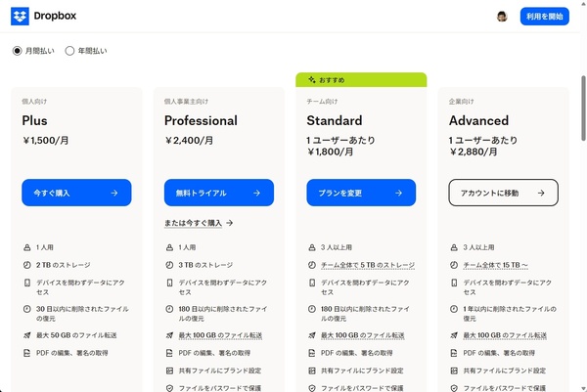Click チーム全体で 5 TB のストレージ text
This screenshot has width=587, height=392.
tap(368, 265)
